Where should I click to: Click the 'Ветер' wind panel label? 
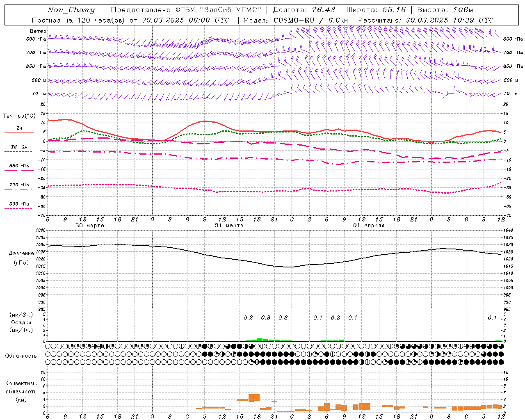coord(38,31)
